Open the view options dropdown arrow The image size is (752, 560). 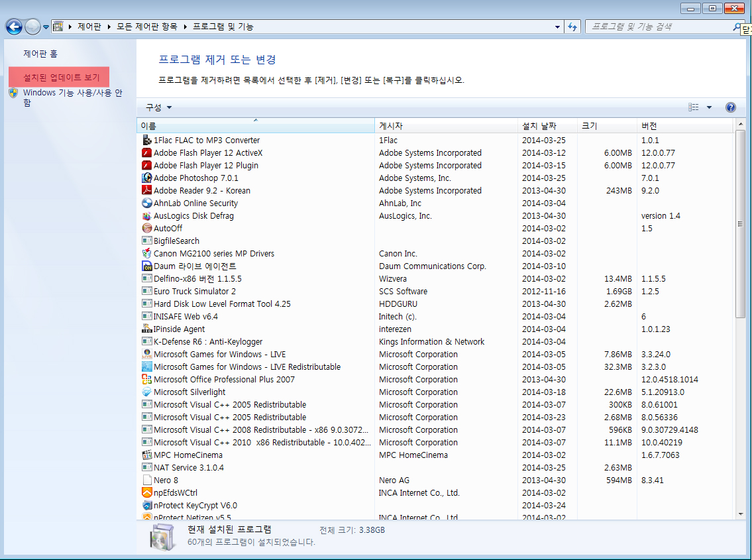point(709,107)
